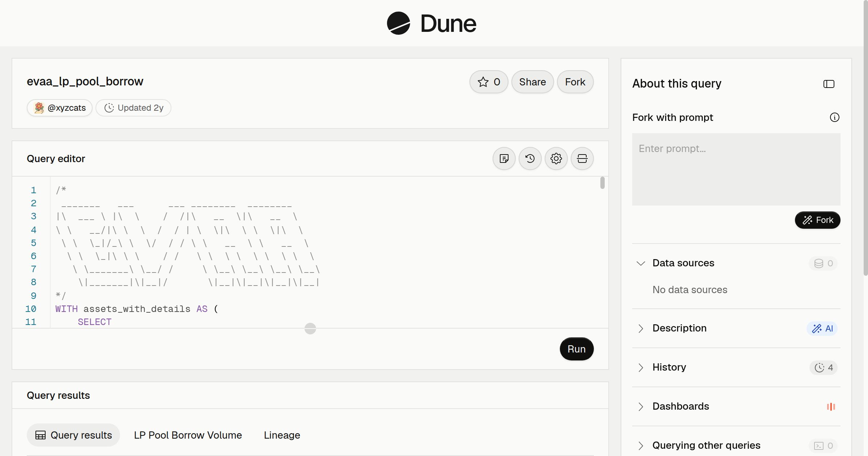This screenshot has width=868, height=456.
Task: Click the SELECT keyword on line 11
Action: point(94,322)
